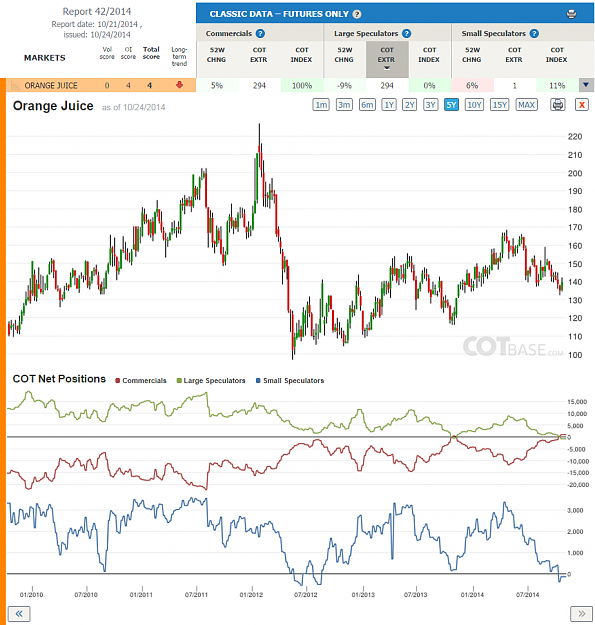The width and height of the screenshot is (595, 625).
Task: Open Commercials help icon
Action: [260, 33]
